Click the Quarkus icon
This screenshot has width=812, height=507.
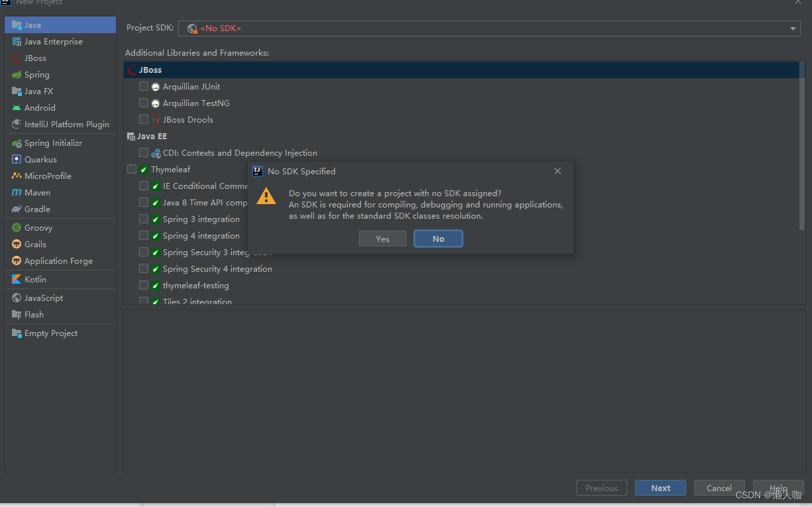click(x=17, y=160)
